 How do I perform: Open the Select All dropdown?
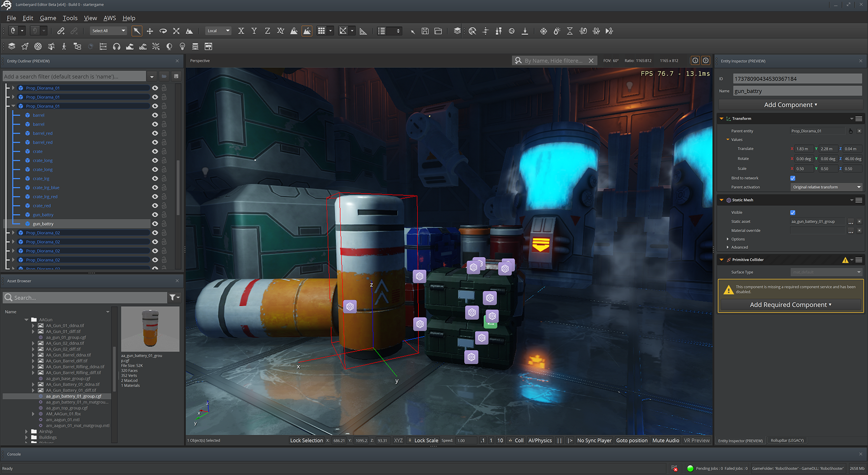click(x=108, y=31)
